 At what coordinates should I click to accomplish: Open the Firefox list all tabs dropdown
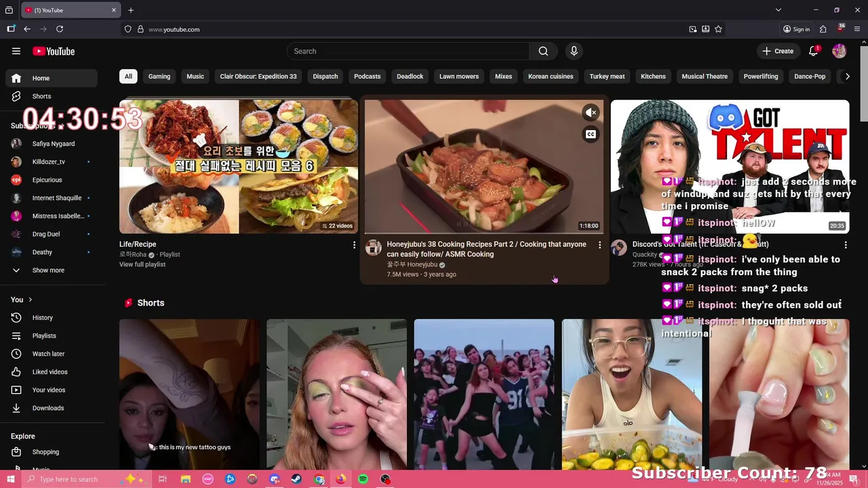pyautogui.click(x=778, y=10)
